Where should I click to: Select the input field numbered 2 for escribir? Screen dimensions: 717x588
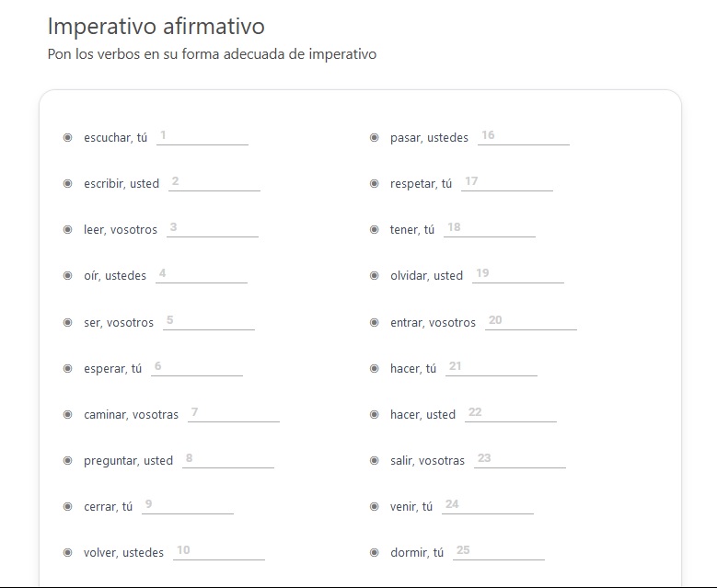pos(214,183)
